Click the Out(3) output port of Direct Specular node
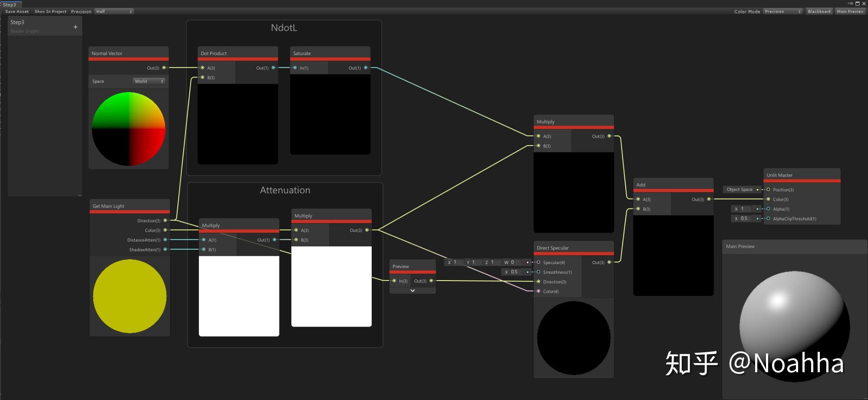The width and height of the screenshot is (868, 400). pos(610,262)
